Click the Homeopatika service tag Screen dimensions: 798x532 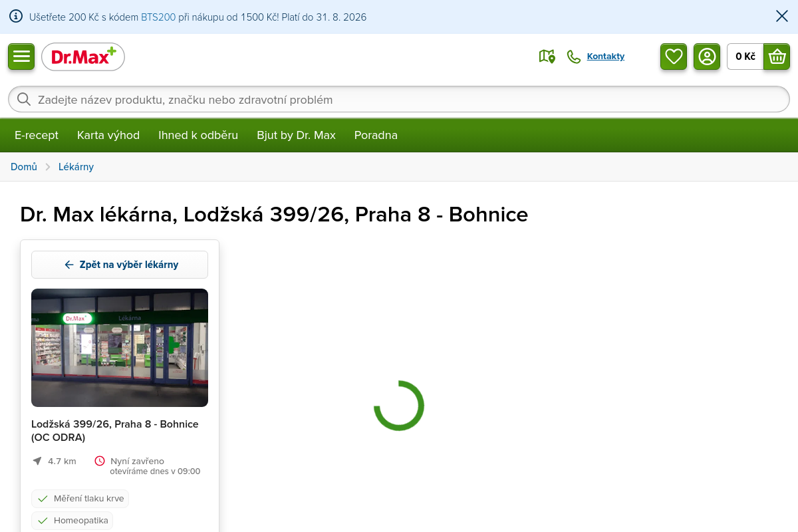click(72, 521)
